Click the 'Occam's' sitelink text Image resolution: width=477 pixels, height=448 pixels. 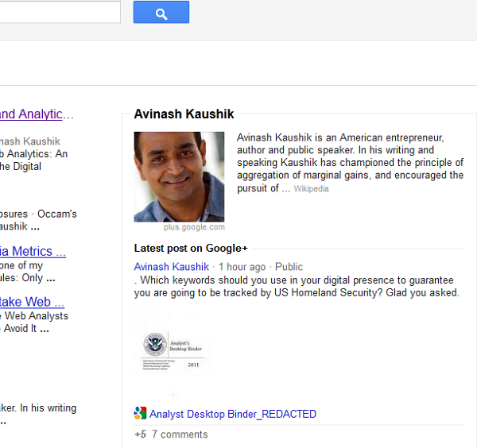[57, 214]
